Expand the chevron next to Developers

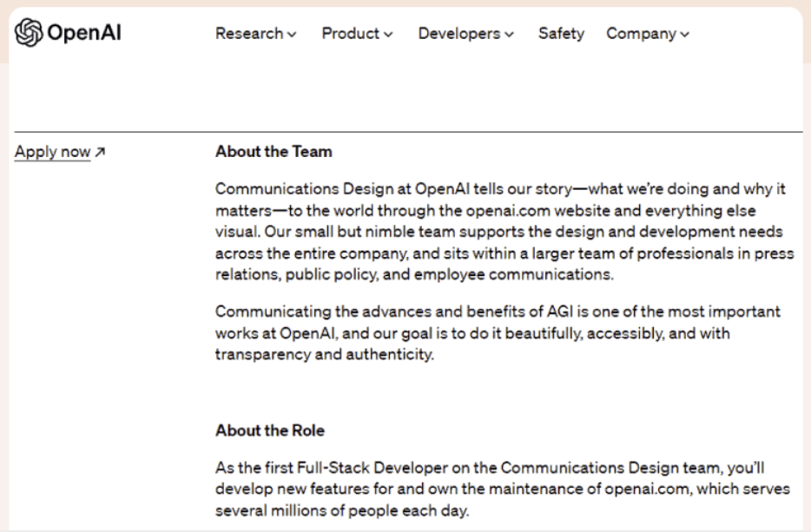[509, 35]
